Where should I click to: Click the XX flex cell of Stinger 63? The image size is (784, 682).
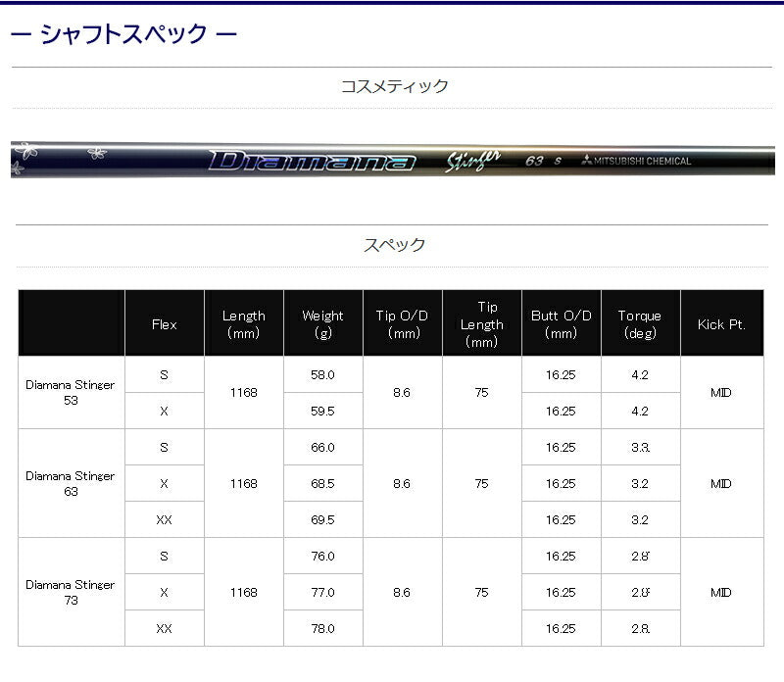pyautogui.click(x=164, y=520)
